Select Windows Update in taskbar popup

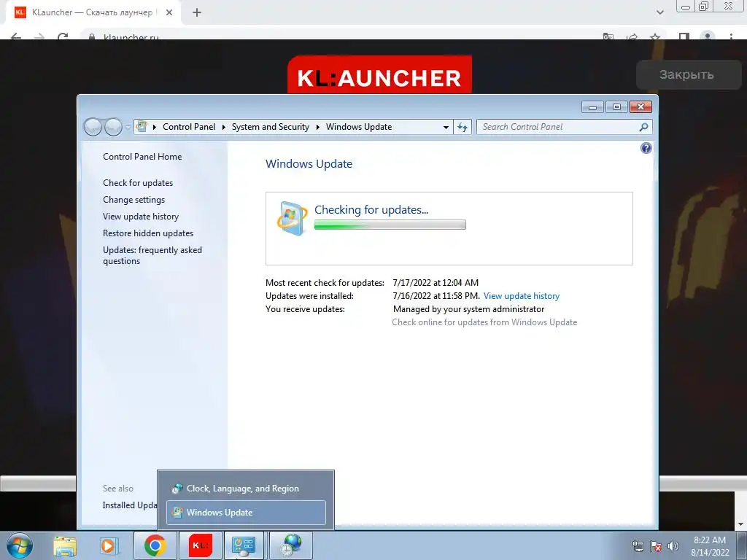(x=246, y=513)
